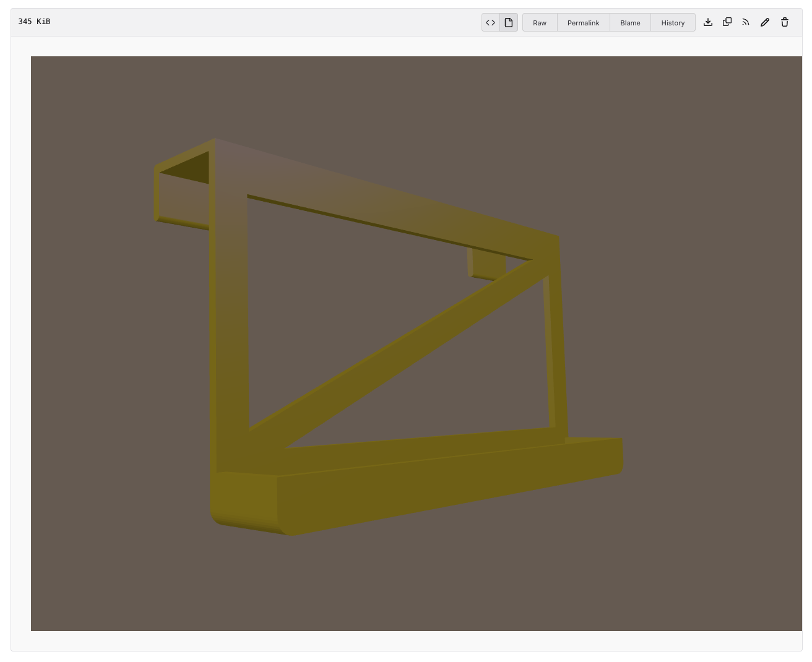Select the download icon in the toolbar
Screen dimensions: 812x662
708,22
